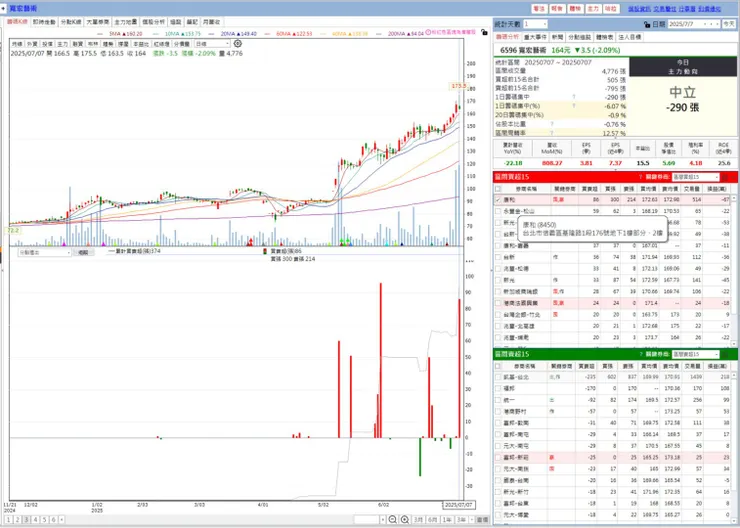
Task: Toggle the 融資 indicator button
Action: [x=77, y=43]
